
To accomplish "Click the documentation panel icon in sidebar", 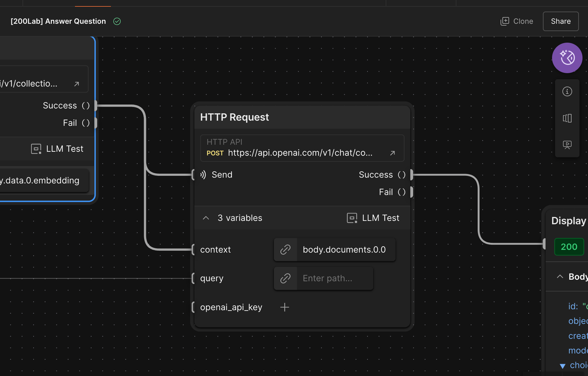I will (x=567, y=118).
